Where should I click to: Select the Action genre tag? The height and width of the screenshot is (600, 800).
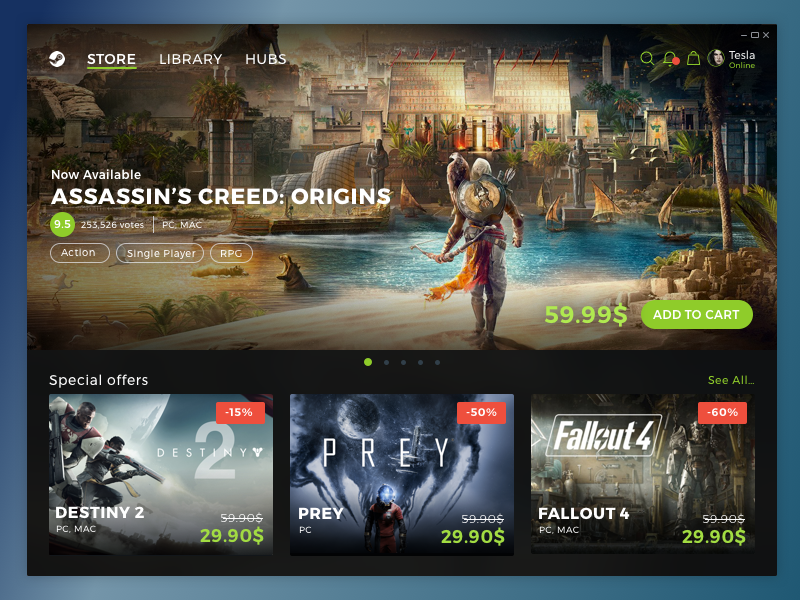[80, 253]
